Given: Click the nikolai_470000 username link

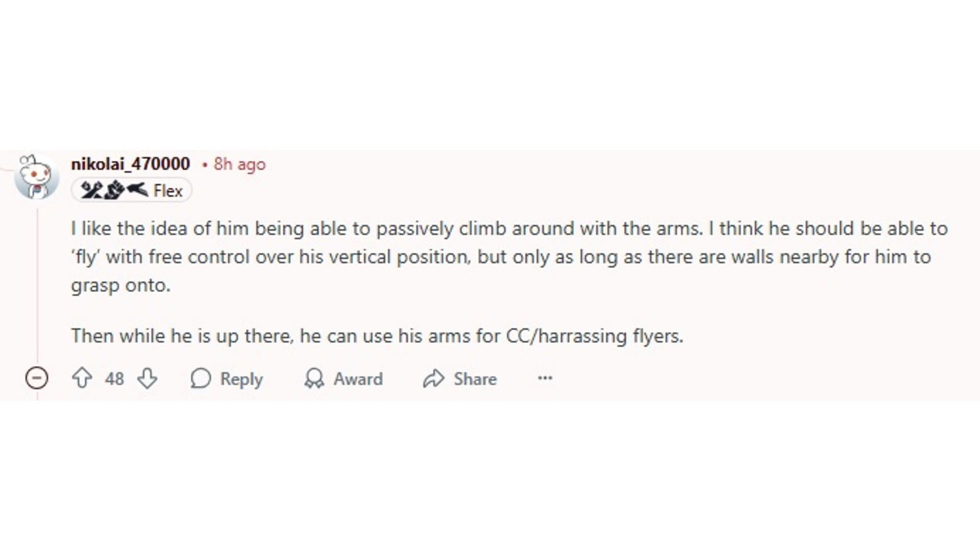Looking at the screenshot, I should coord(131,163).
